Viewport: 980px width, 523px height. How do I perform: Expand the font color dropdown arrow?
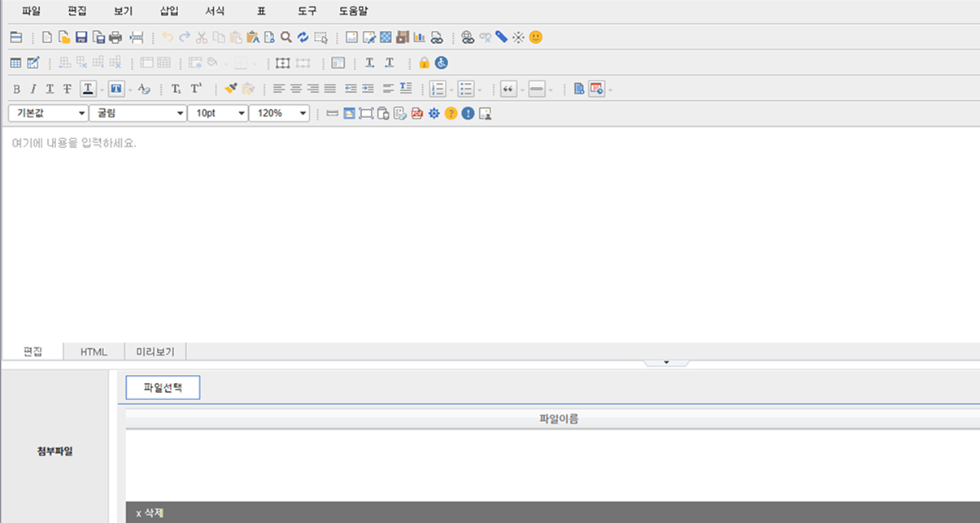point(102,89)
